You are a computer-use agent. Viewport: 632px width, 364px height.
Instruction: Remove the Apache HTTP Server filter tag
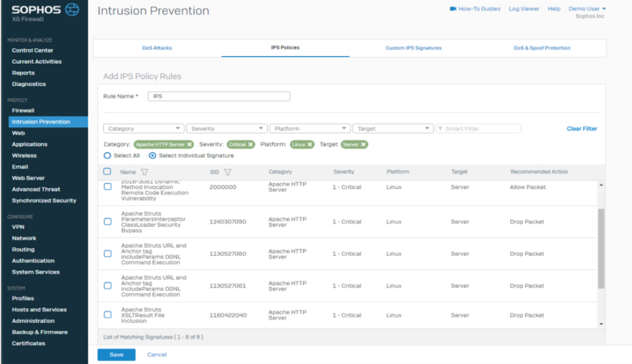190,144
